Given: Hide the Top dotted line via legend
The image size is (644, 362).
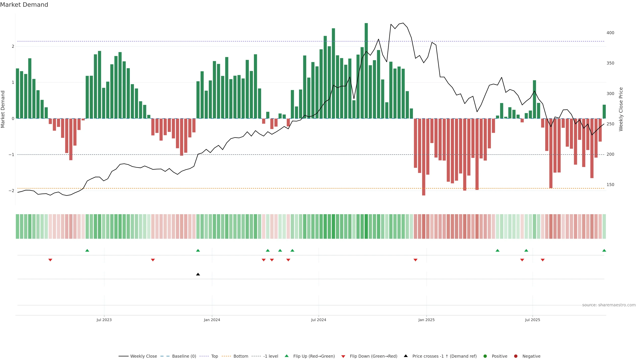Looking at the screenshot, I should tap(214, 356).
